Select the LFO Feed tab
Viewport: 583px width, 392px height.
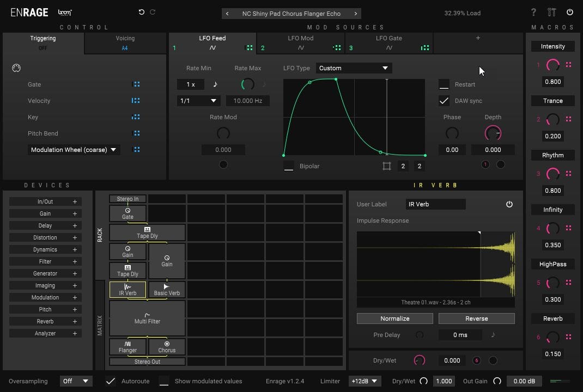click(212, 42)
